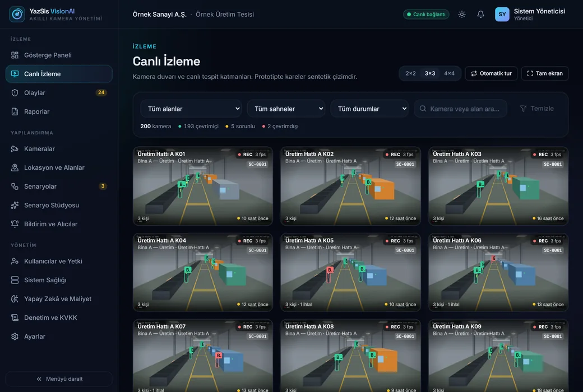
Task: Click the Olaylar shield icon
Action: 15,92
